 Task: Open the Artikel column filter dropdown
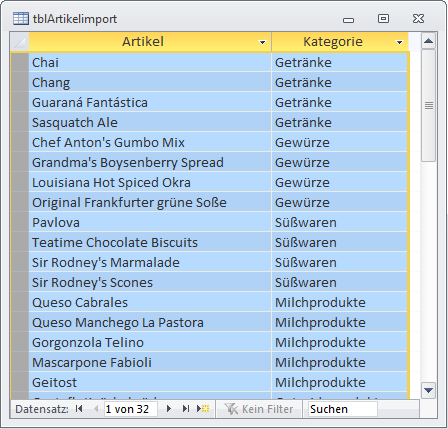tap(262, 42)
